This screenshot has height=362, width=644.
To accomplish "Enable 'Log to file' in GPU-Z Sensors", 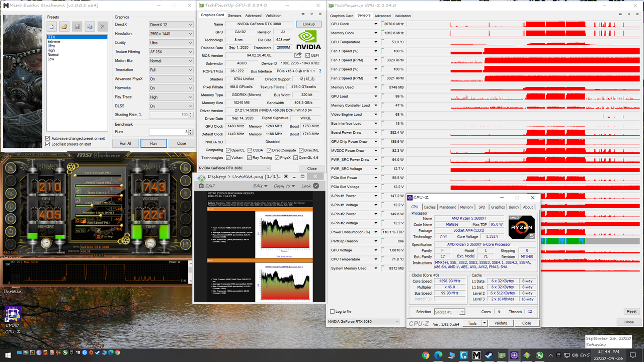I will (332, 312).
